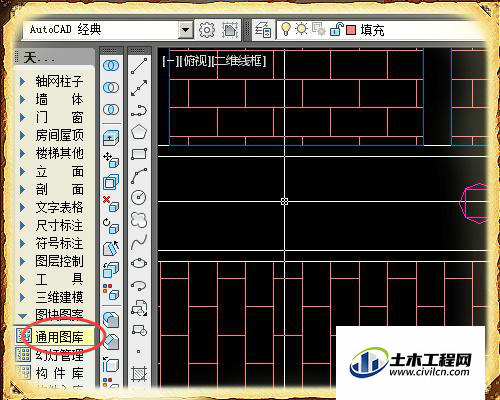Click the [俯视] view control label
Screen dimensions: 500x400
(x=195, y=61)
